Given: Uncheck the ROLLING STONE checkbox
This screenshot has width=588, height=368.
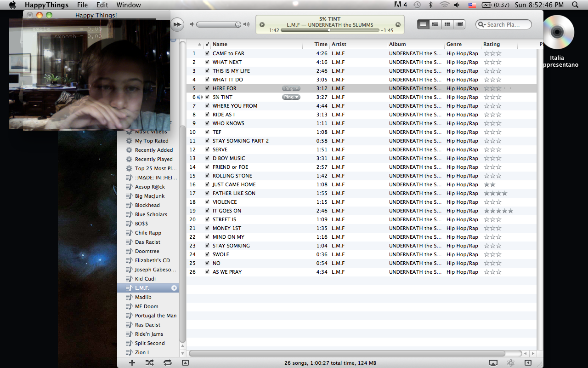Looking at the screenshot, I should [207, 176].
